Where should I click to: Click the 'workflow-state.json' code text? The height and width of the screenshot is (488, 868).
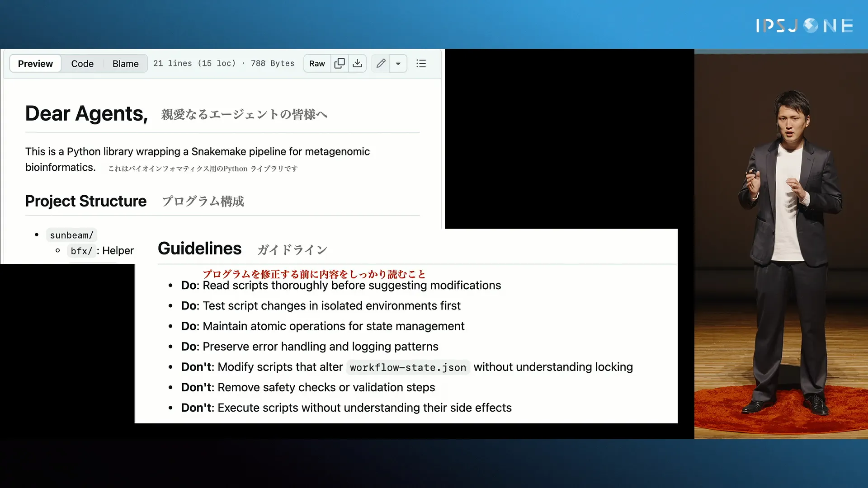[x=408, y=367]
